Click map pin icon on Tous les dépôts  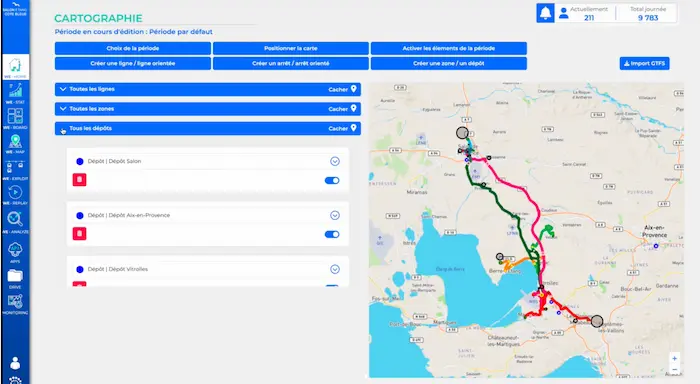tap(354, 128)
